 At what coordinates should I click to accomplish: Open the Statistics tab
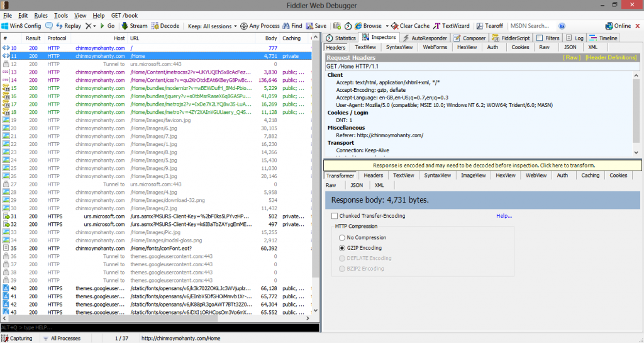click(340, 38)
